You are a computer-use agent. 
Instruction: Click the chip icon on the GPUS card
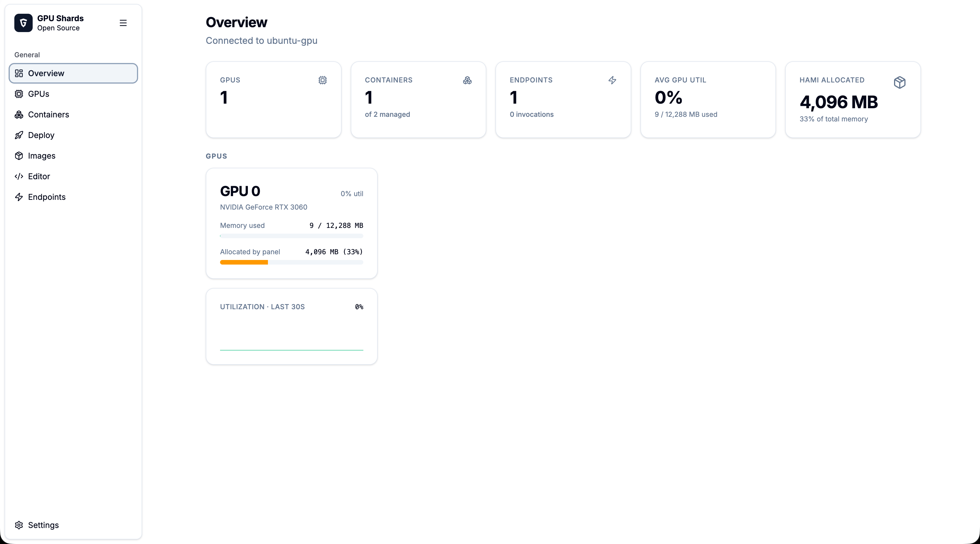[323, 80]
